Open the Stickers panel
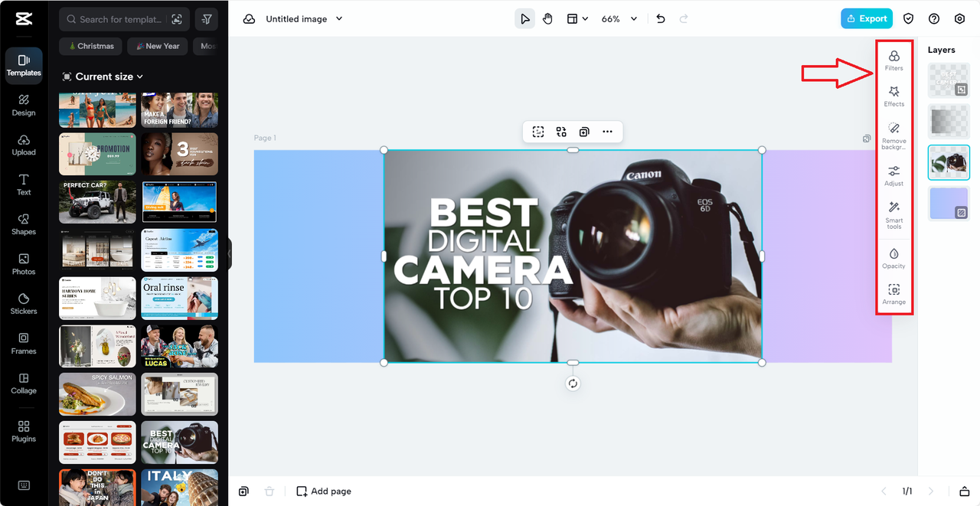 (x=24, y=304)
